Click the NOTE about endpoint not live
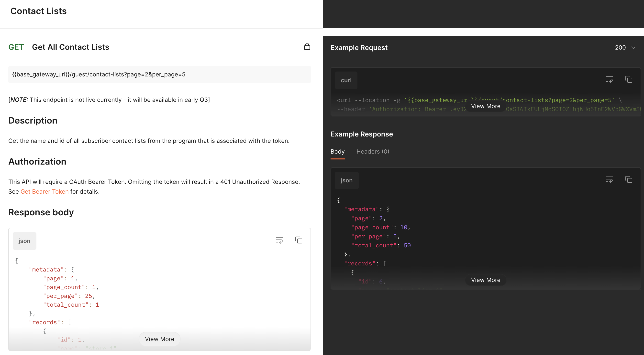The height and width of the screenshot is (355, 644). [109, 100]
